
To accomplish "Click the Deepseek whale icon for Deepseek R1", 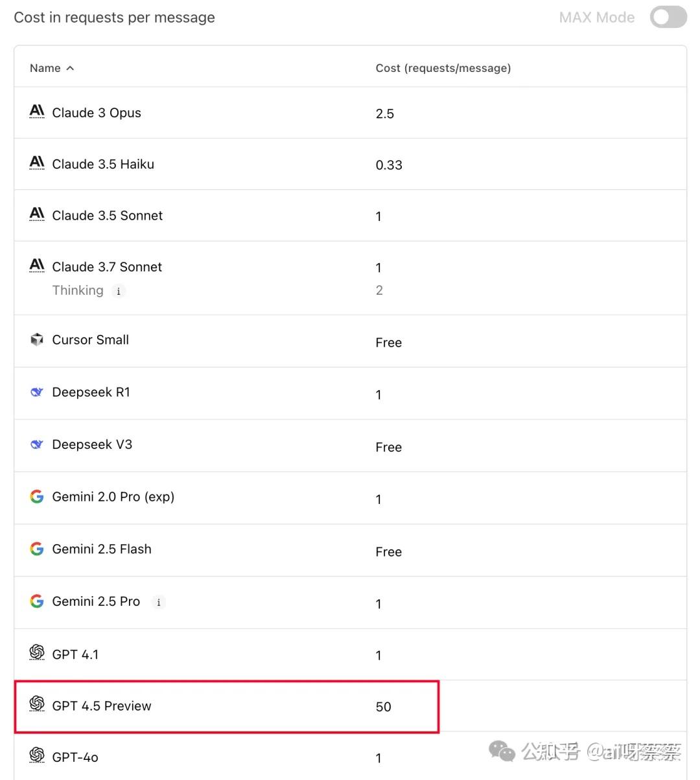I will (x=37, y=392).
